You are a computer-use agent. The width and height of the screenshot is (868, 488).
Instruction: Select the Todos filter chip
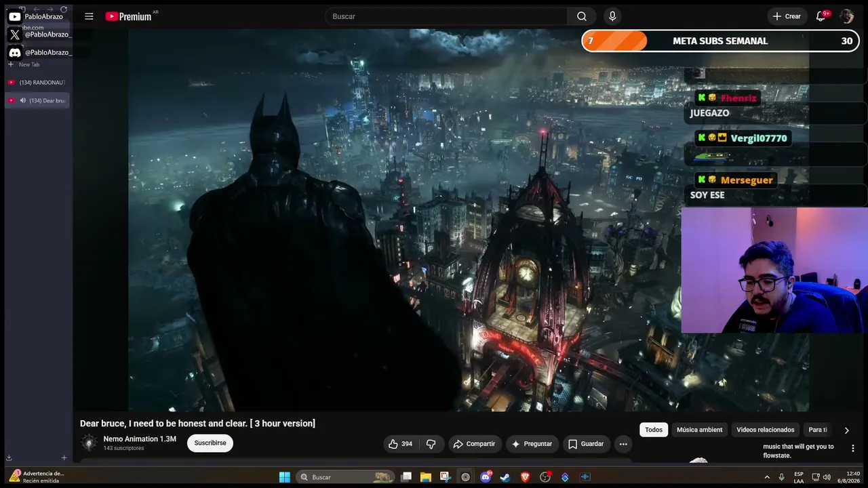(x=654, y=430)
